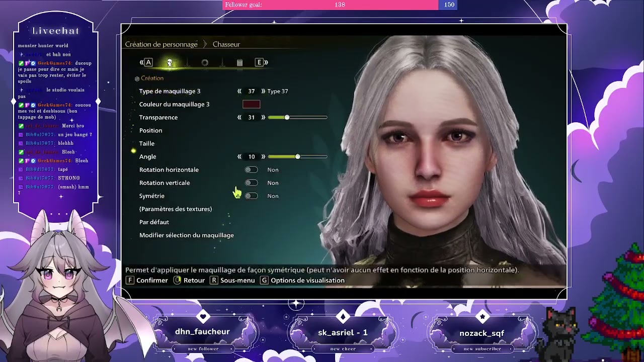Image resolution: width=644 pixels, height=362 pixels.
Task: Click Retour
Action: [x=194, y=280]
